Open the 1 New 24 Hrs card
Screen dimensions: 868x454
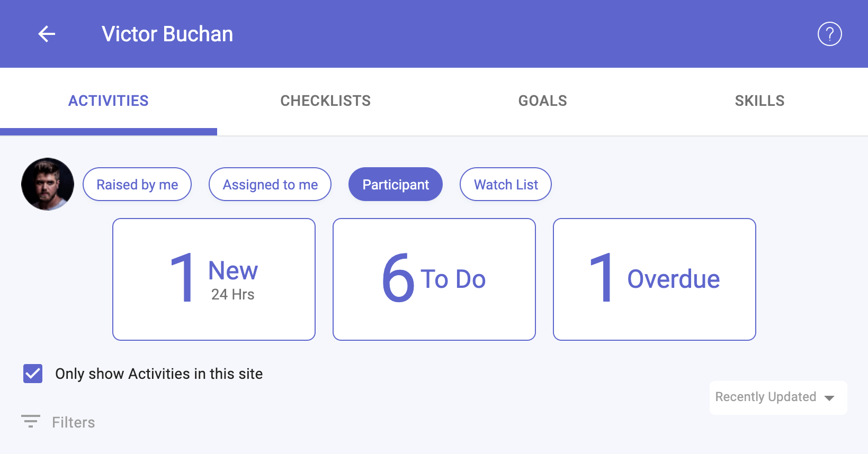[x=214, y=279]
